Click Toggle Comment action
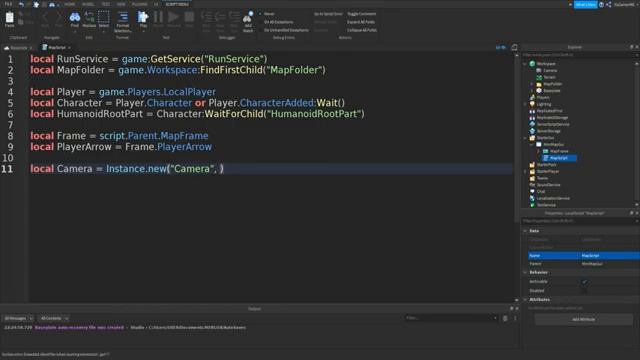 point(362,14)
